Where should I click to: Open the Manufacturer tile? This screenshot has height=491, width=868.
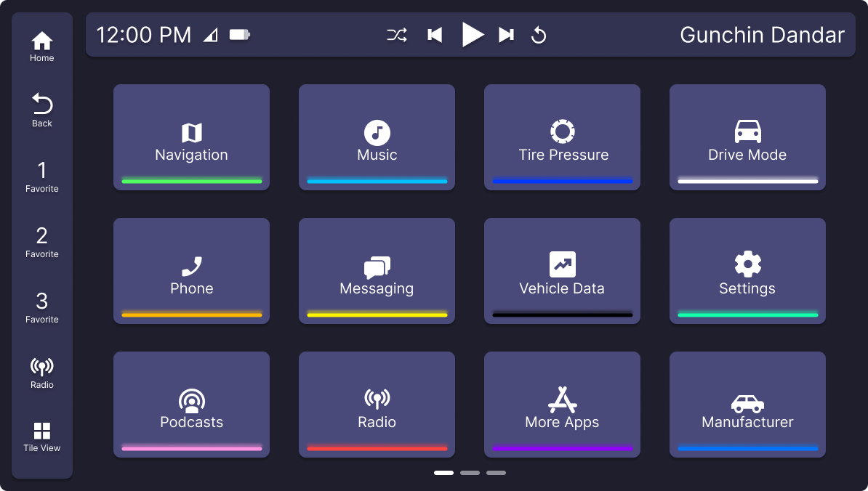(747, 405)
